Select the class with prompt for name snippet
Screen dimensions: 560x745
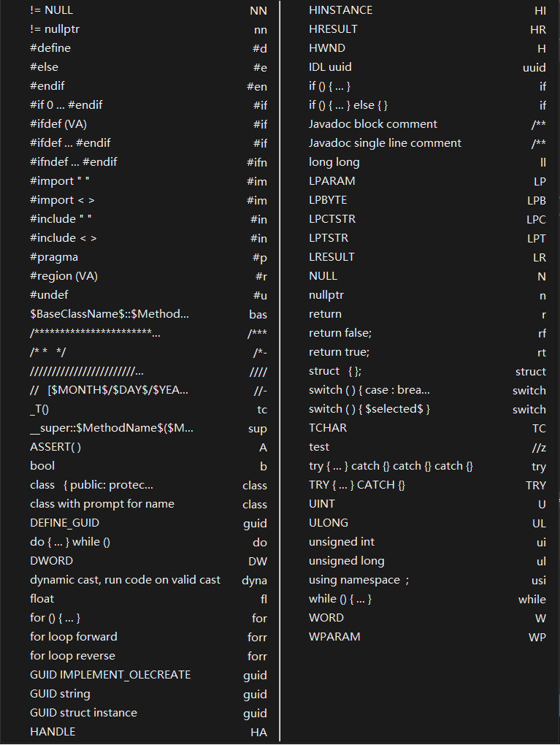pyautogui.click(x=101, y=503)
